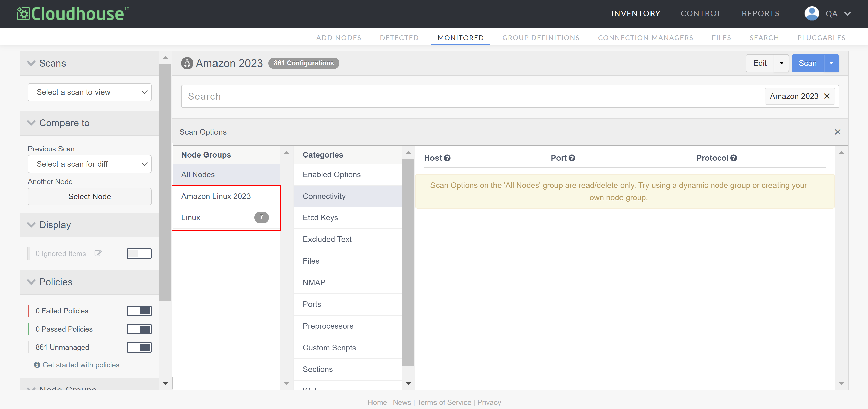
Task: Open the Terms of Service footer link
Action: (x=444, y=402)
